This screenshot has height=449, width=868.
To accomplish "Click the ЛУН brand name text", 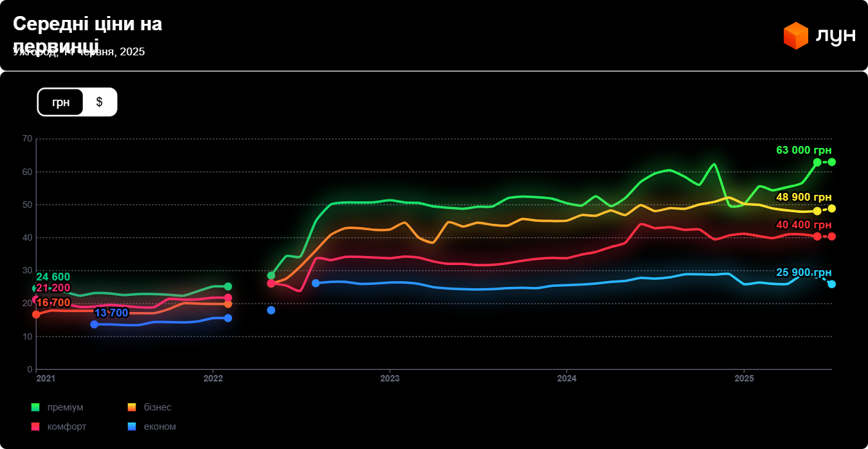I will 835,35.
